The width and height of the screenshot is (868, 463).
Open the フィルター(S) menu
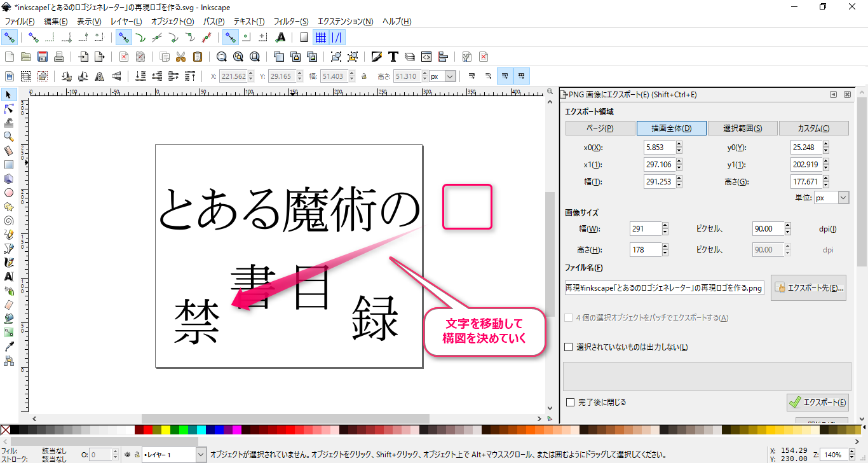point(291,22)
